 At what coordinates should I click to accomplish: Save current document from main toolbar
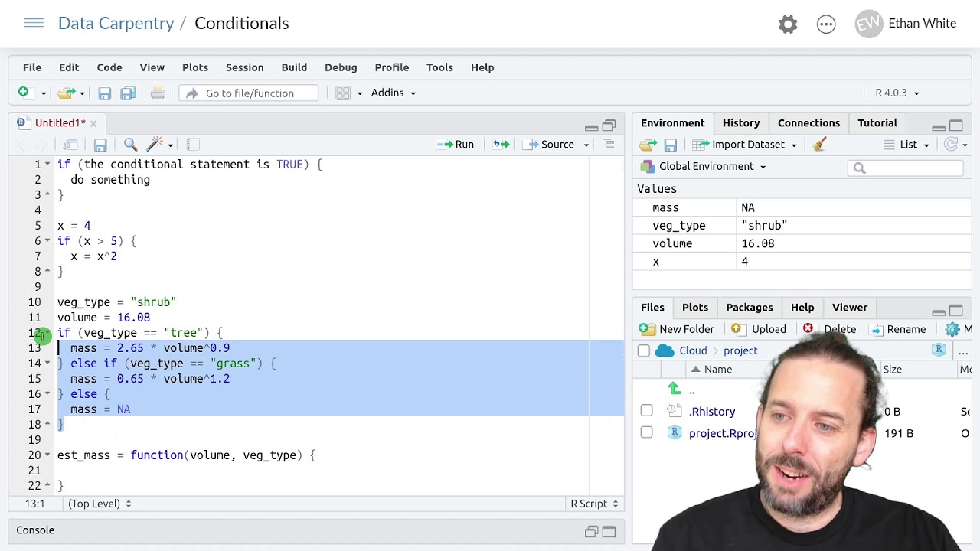pos(104,93)
